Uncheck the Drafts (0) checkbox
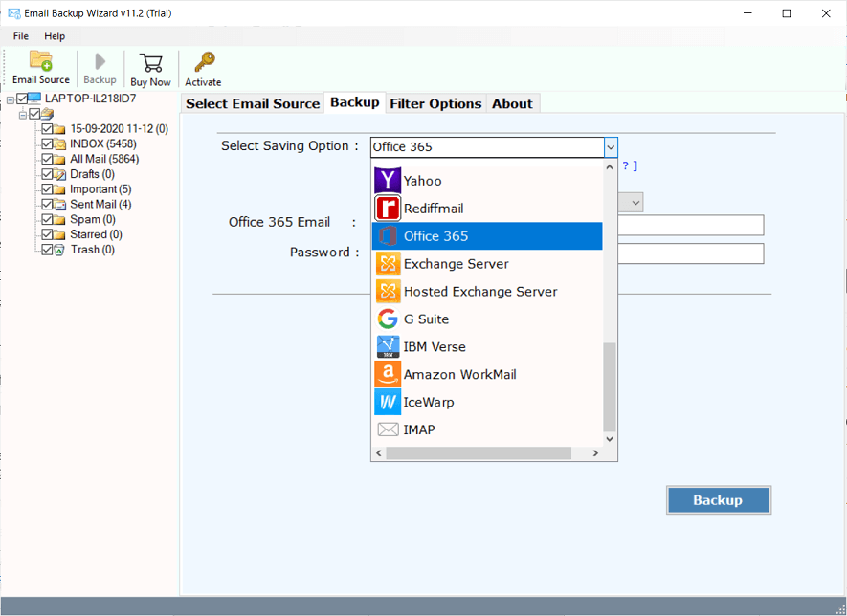 coord(47,174)
